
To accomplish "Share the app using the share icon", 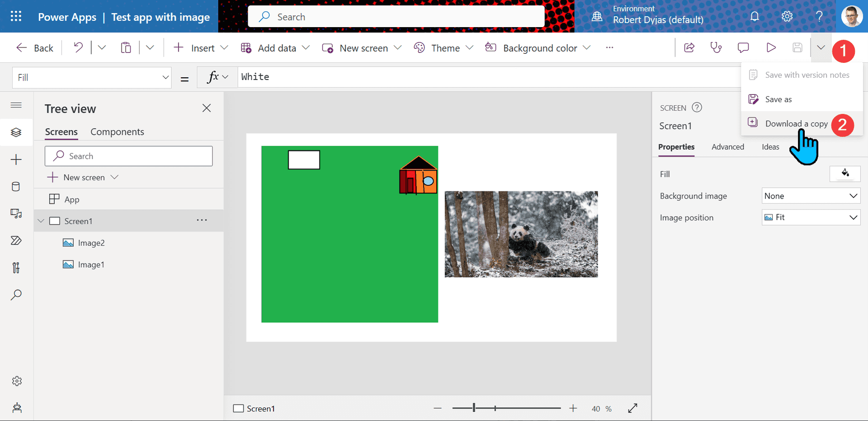I will click(x=689, y=47).
